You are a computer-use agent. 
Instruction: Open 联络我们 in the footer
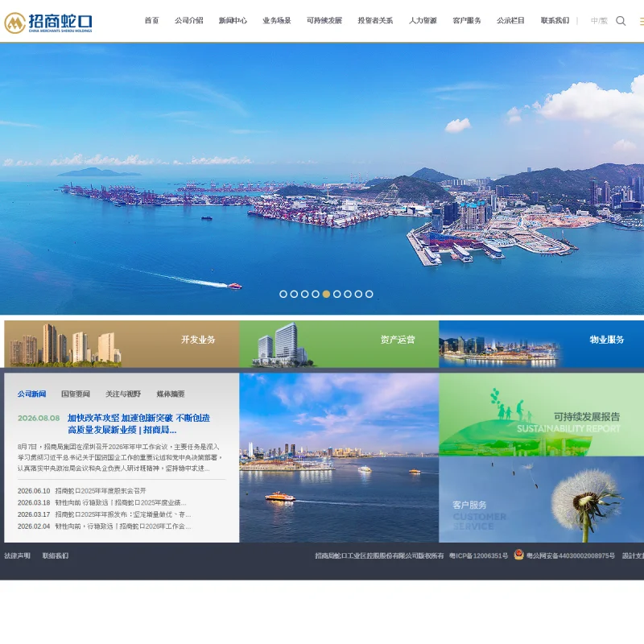pyautogui.click(x=56, y=555)
